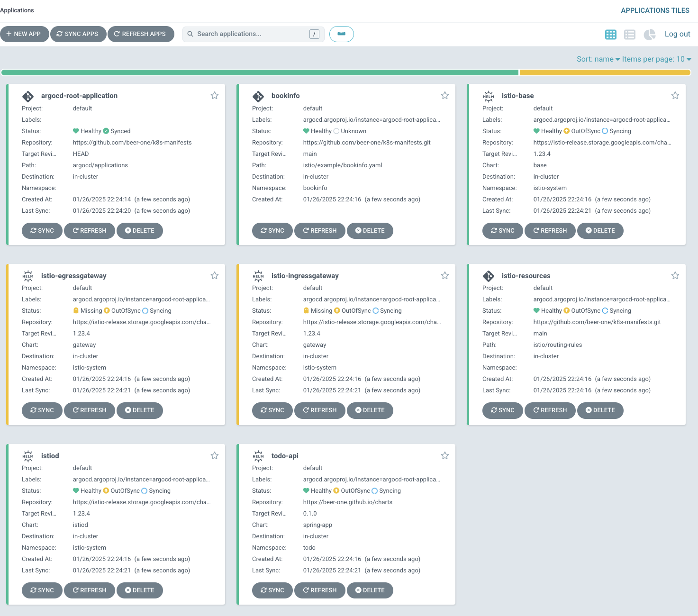Image resolution: width=698 pixels, height=616 pixels.
Task: Refresh the istio-ingressgateway application
Action: [320, 410]
